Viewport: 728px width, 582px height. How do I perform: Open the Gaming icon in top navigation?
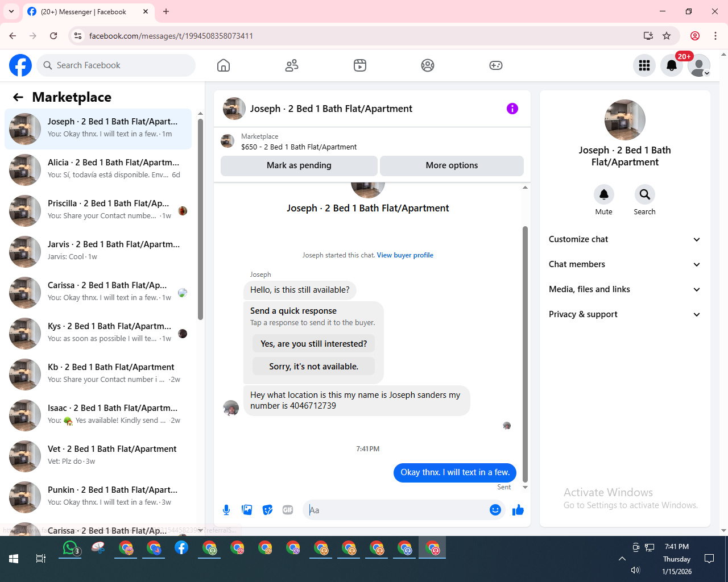pos(496,65)
